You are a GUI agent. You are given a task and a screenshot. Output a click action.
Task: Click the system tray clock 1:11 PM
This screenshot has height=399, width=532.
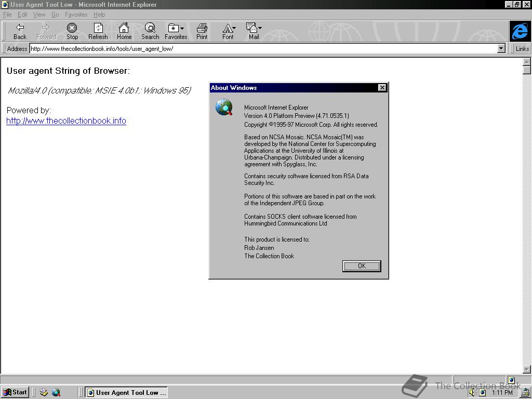(x=502, y=393)
